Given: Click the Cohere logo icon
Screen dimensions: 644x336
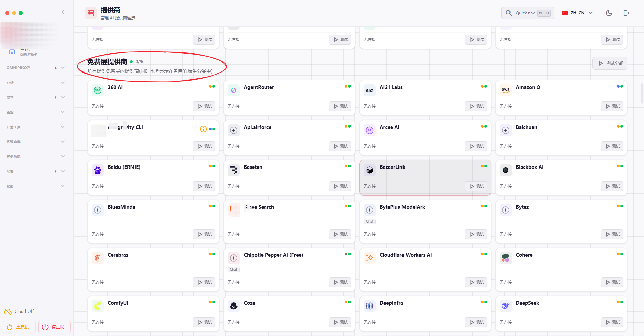Looking at the screenshot, I should (506, 258).
